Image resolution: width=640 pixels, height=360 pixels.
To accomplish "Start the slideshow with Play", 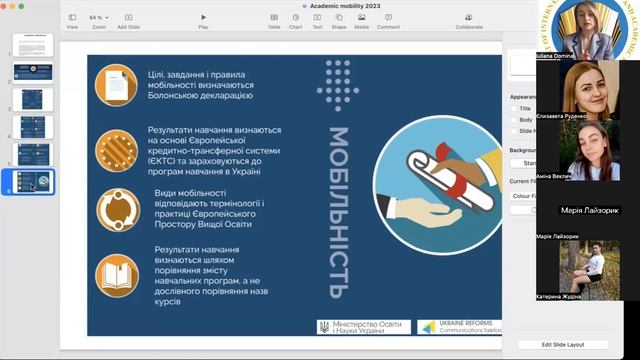I will click(x=203, y=21).
